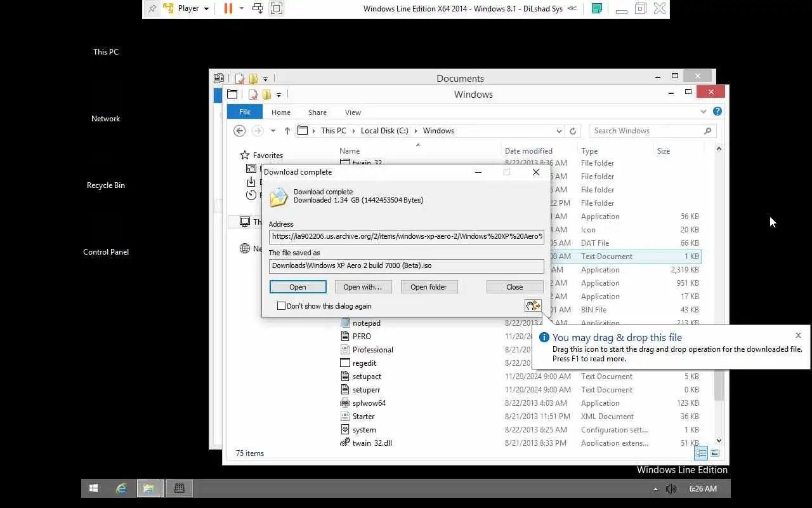Viewport: 812px width, 508px height.
Task: Select the system configuration settings file
Action: [364, 430]
